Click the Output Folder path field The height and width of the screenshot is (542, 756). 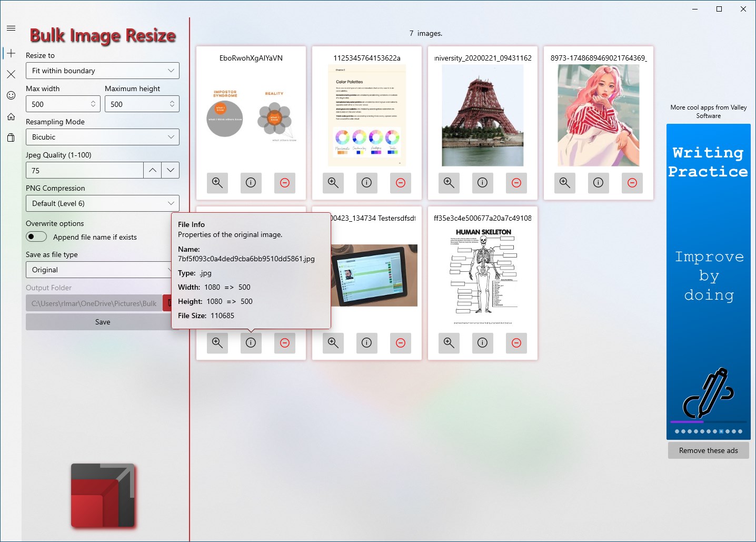pyautogui.click(x=94, y=303)
